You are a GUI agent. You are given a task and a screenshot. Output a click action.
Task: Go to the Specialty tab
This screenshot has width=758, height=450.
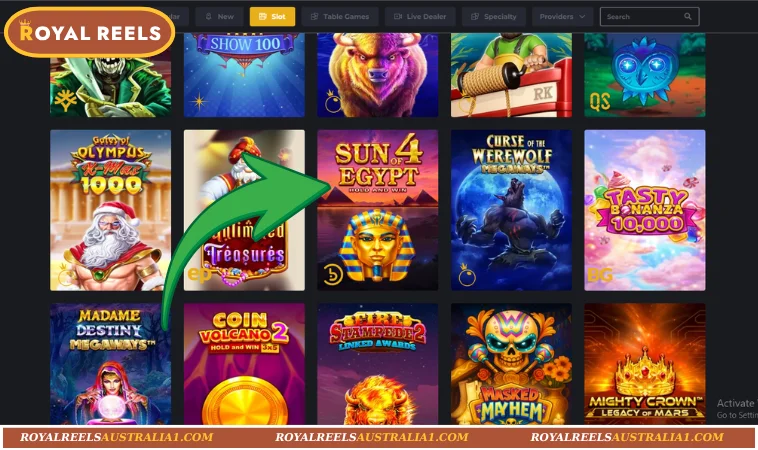coord(494,16)
